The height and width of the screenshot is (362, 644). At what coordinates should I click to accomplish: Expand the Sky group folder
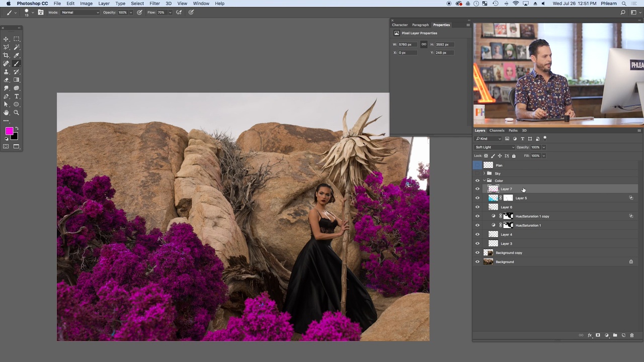pyautogui.click(x=484, y=173)
